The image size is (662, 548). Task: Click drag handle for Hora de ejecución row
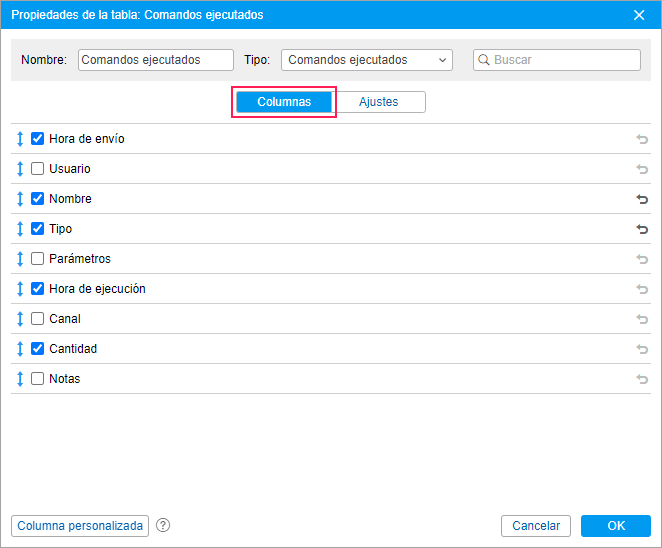click(x=20, y=289)
